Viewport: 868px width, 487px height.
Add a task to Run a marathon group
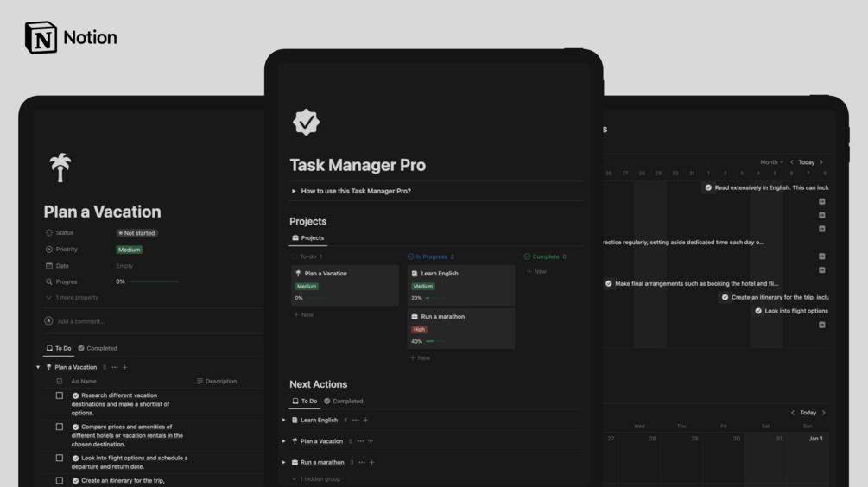point(371,462)
